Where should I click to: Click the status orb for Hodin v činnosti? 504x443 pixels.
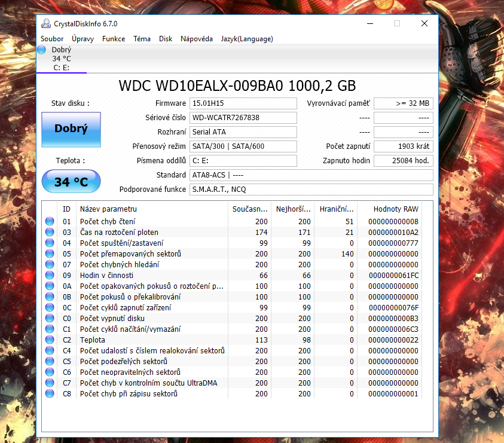(50, 275)
